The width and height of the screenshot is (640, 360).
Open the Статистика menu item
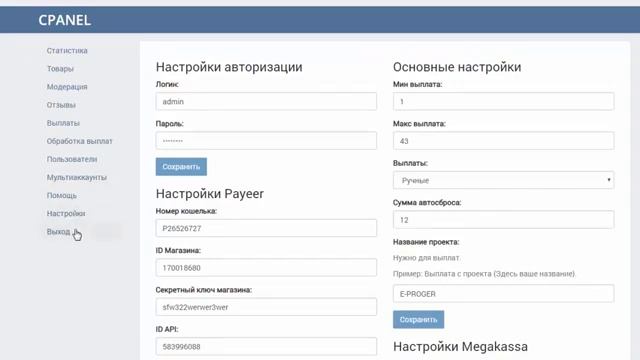click(67, 51)
